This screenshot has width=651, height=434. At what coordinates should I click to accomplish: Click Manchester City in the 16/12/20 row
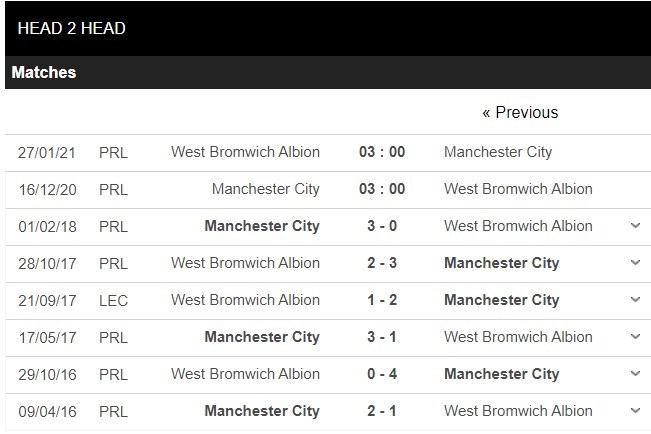point(266,189)
